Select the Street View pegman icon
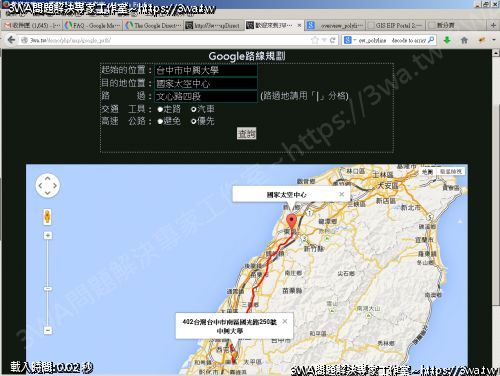The image size is (500, 376). click(48, 217)
